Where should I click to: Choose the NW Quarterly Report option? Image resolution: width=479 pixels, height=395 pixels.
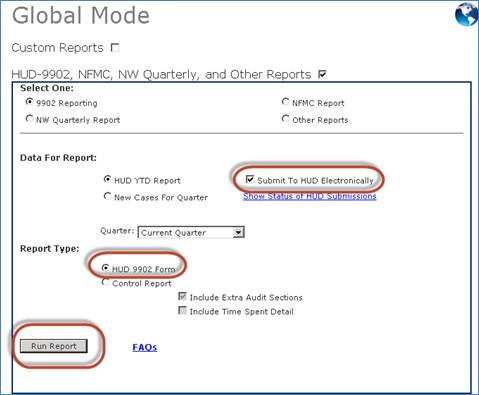tap(29, 118)
